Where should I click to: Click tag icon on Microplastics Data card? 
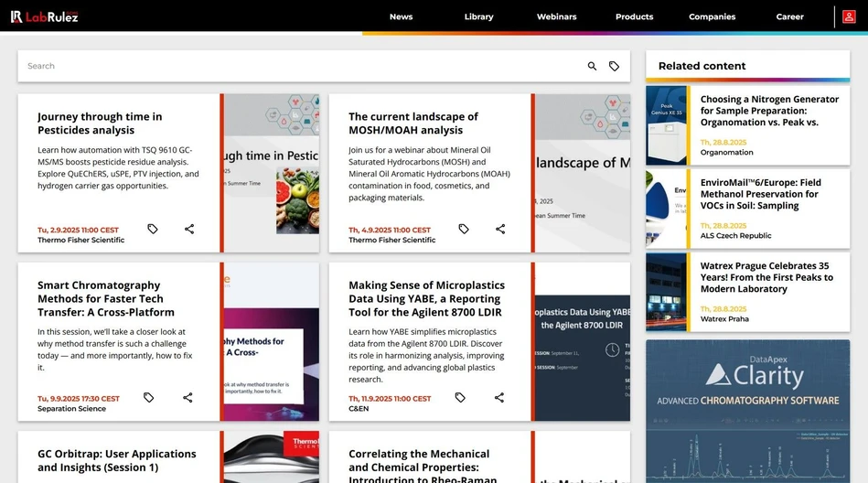460,397
